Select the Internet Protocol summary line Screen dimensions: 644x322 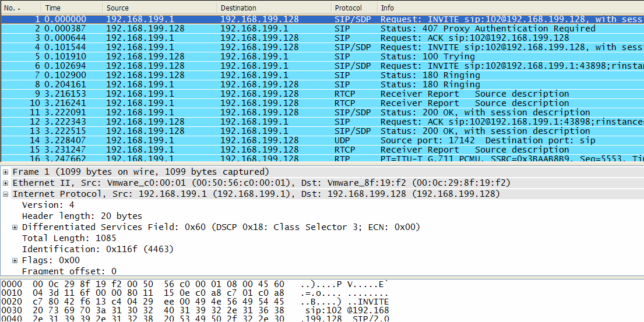tap(256, 194)
